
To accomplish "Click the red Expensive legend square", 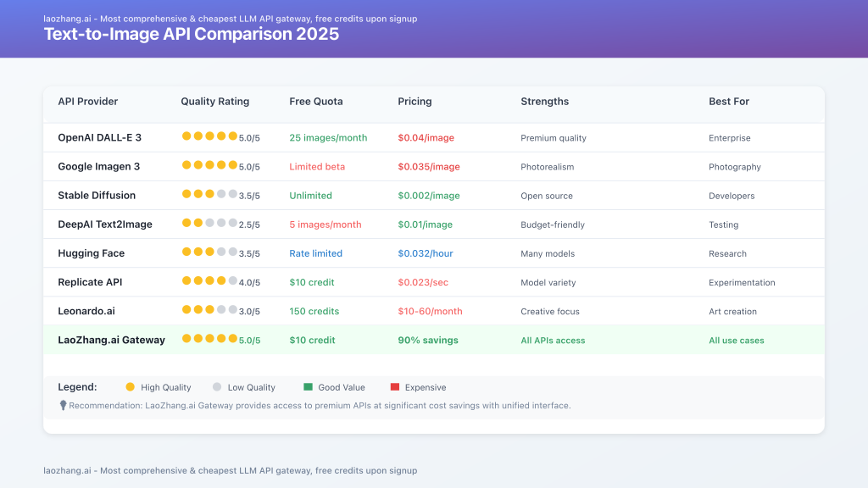I will pos(395,386).
